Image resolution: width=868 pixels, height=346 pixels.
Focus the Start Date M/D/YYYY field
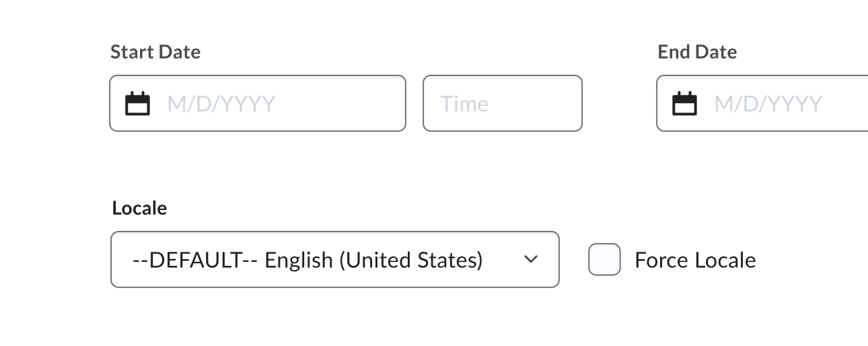pyautogui.click(x=258, y=103)
